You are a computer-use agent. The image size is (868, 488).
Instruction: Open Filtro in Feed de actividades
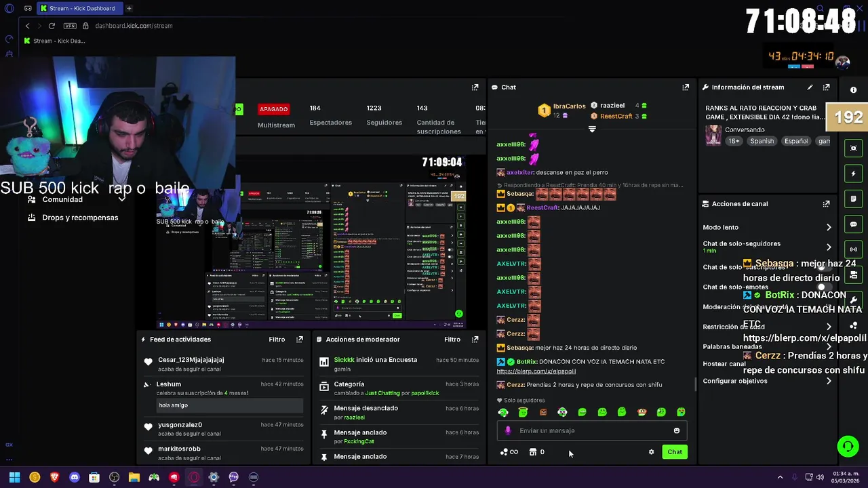pos(277,340)
